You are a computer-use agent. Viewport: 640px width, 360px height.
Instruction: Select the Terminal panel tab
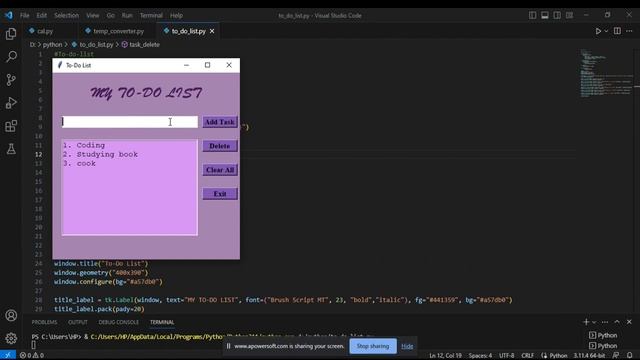point(162,322)
